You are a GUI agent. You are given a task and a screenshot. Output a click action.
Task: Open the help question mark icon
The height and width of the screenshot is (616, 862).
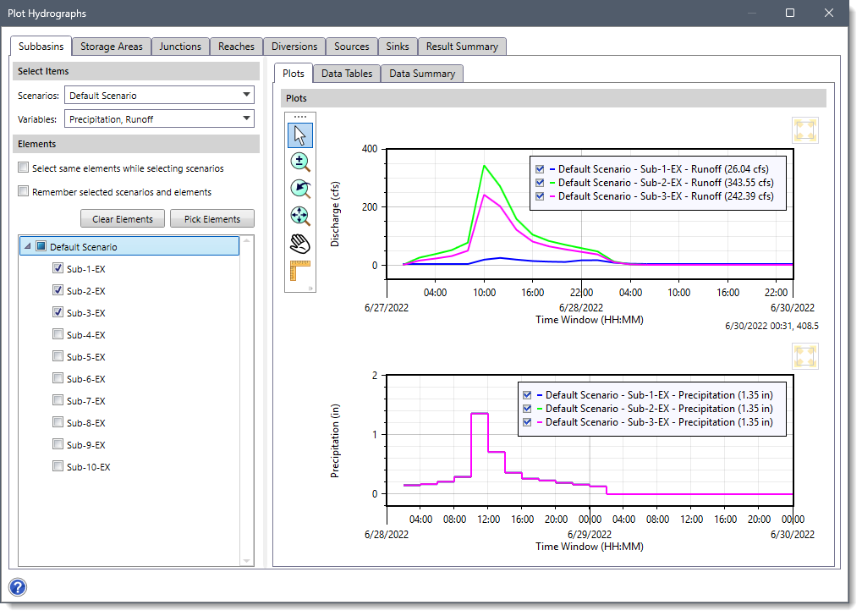[x=18, y=587]
